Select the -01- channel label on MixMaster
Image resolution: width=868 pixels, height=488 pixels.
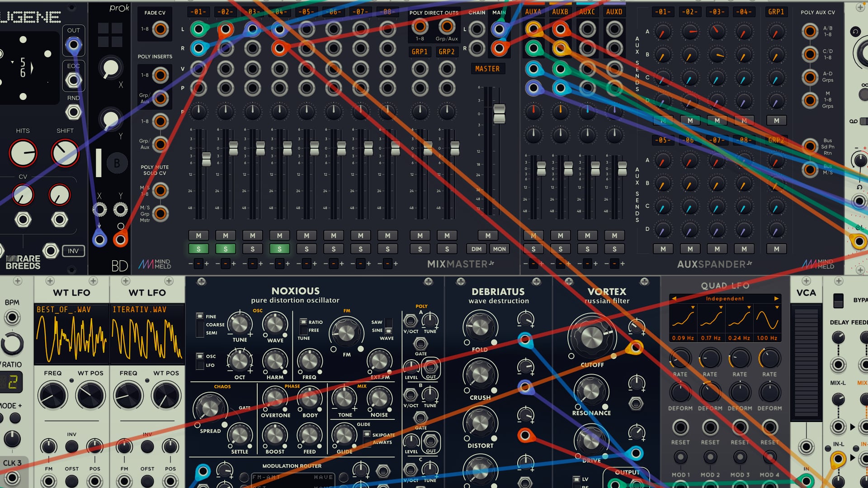[x=198, y=12]
